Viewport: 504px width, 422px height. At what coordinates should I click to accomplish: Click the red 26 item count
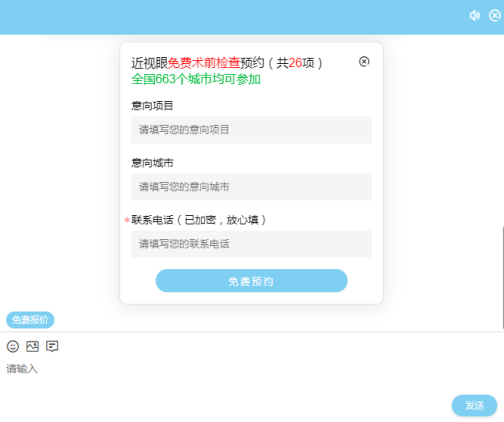coord(295,63)
